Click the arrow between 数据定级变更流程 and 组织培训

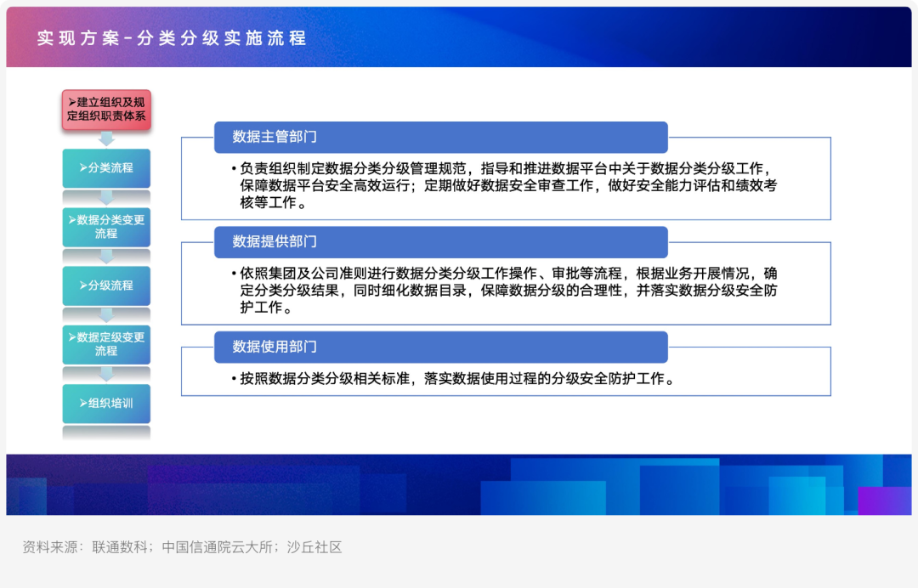pos(106,374)
